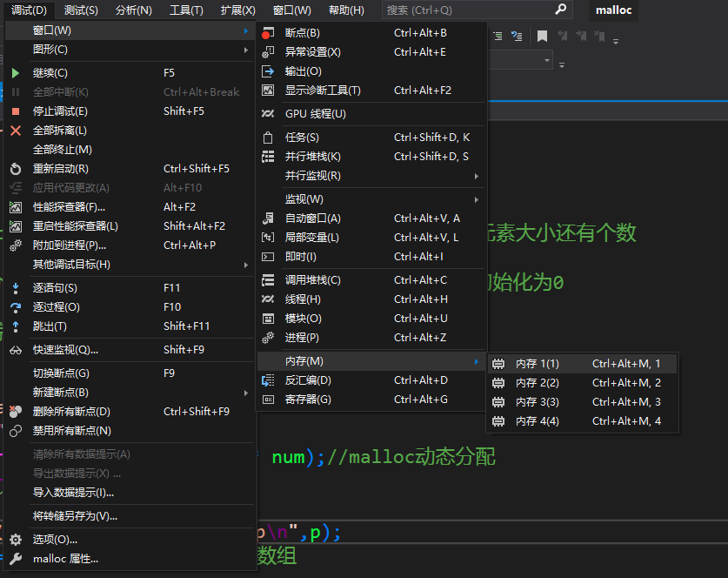Image resolution: width=728 pixels, height=578 pixels.
Task: Click the search box (搜索 Ctrl+Q)
Action: coord(478,10)
